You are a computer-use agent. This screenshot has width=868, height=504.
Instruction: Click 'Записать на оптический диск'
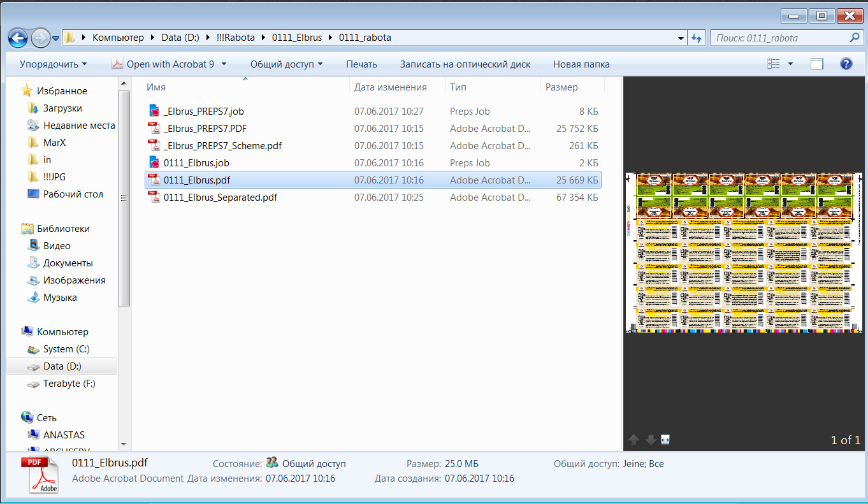click(x=465, y=64)
